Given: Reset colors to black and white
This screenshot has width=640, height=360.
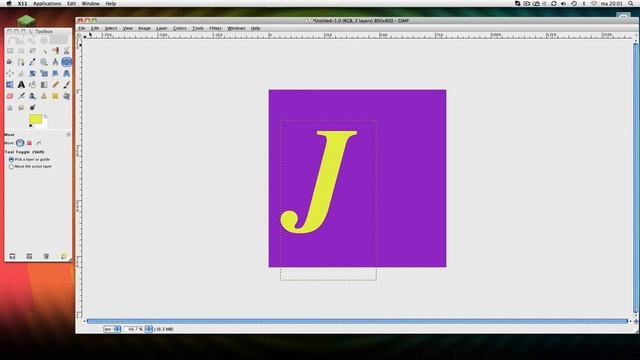Looking at the screenshot, I should 31,126.
